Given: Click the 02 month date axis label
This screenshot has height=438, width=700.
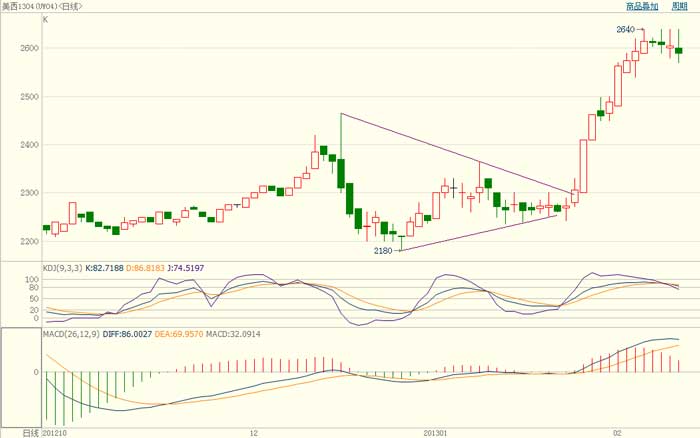Looking at the screenshot, I should (x=617, y=434).
